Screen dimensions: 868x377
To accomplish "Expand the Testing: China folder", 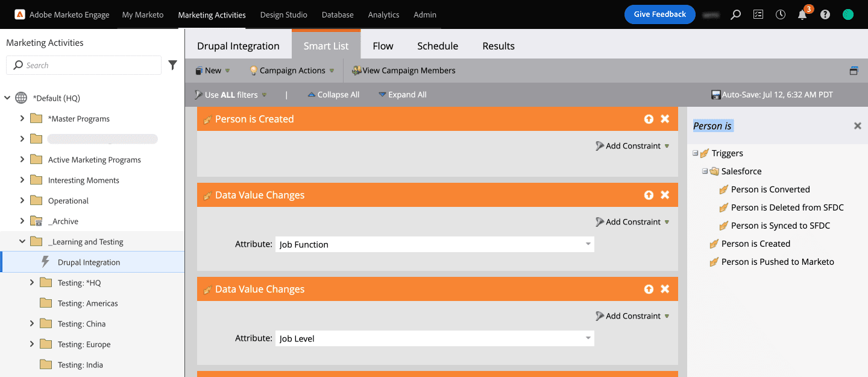I will click(32, 323).
